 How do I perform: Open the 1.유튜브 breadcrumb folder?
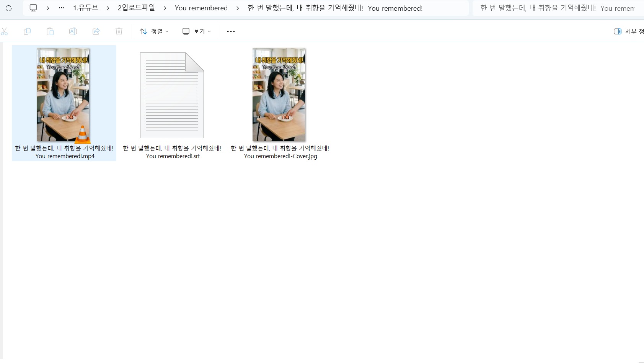86,8
